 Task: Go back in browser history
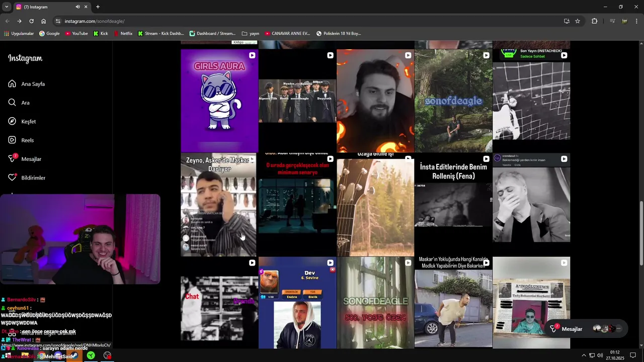coord(7,21)
